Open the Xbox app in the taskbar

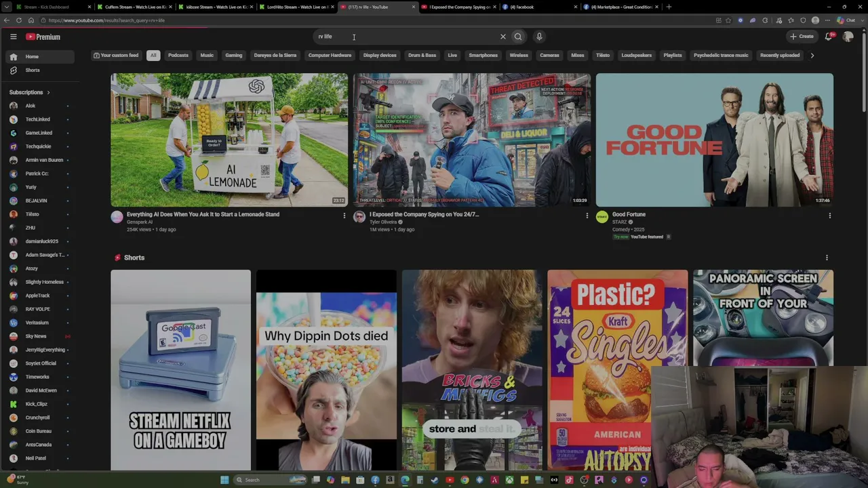tap(509, 480)
